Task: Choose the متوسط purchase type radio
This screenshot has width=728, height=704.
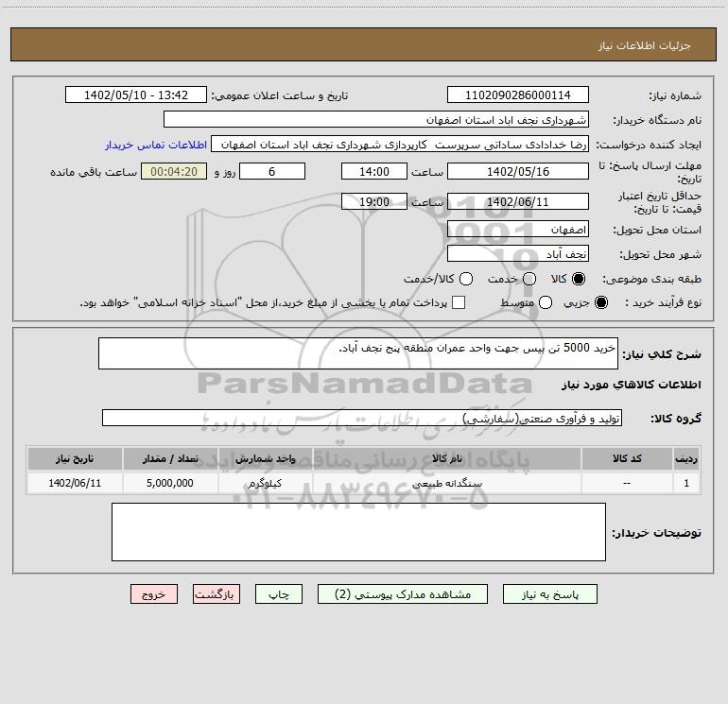Action: [x=546, y=302]
